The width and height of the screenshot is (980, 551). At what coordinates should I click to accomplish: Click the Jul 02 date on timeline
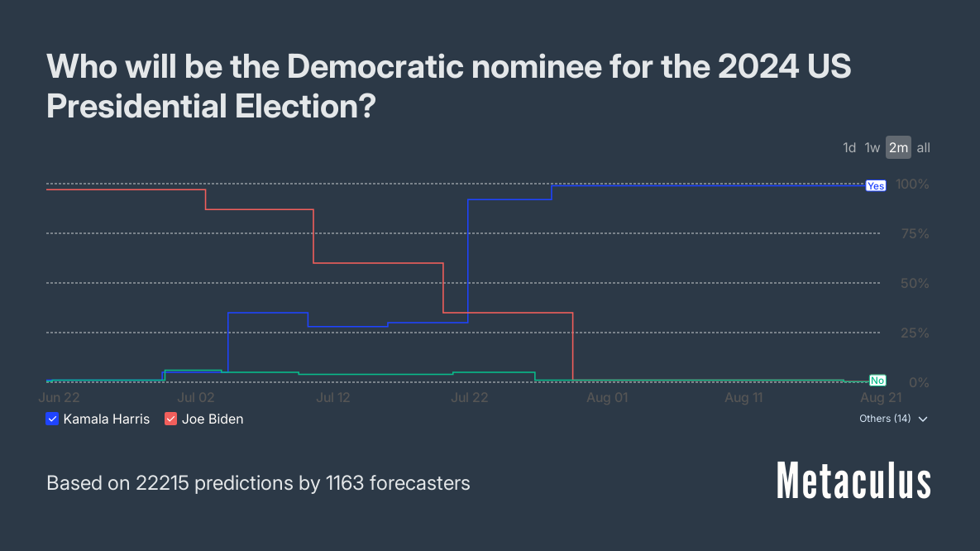point(196,398)
